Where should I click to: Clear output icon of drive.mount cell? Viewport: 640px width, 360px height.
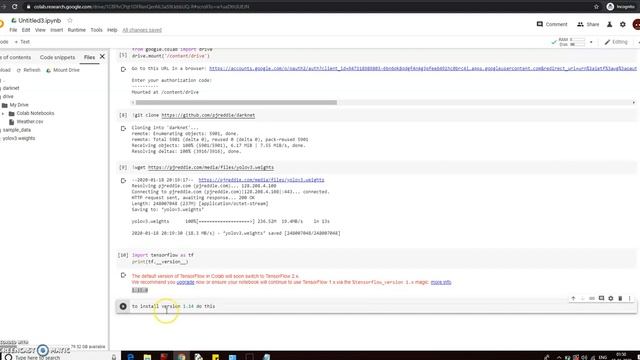pos(123,69)
